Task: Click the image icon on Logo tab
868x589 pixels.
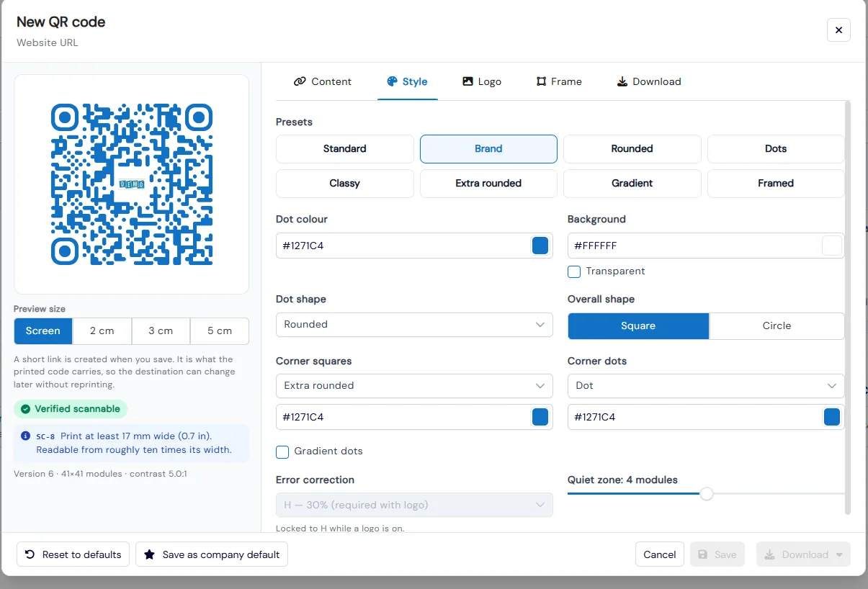Action: (x=467, y=81)
